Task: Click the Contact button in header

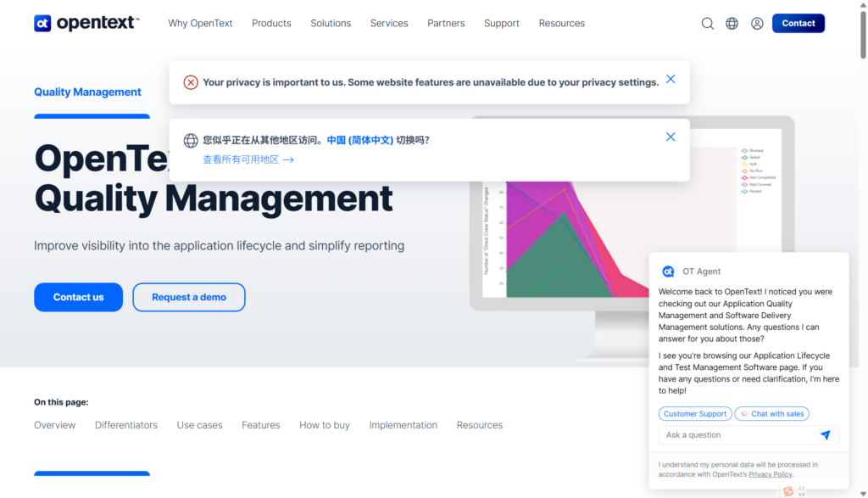Action: point(798,23)
